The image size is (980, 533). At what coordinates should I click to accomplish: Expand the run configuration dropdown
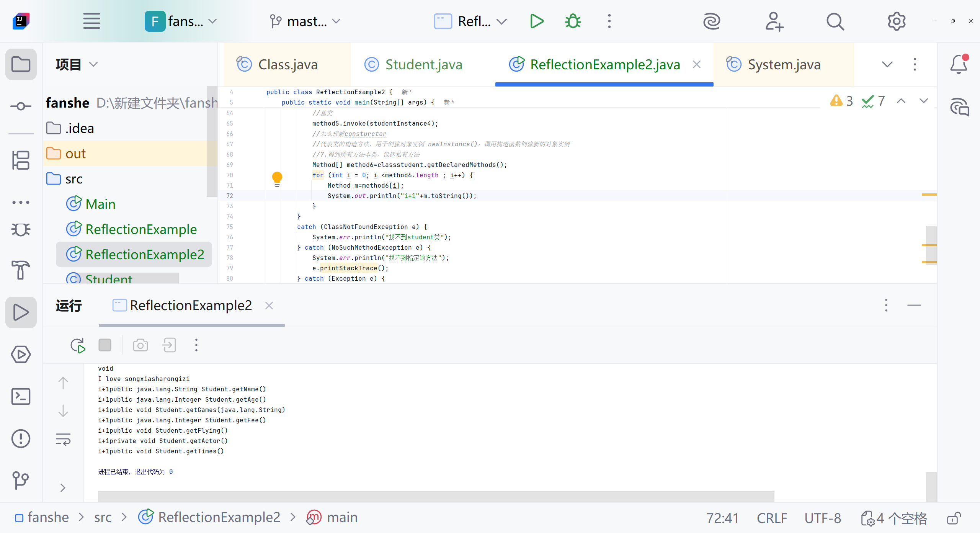coord(502,21)
